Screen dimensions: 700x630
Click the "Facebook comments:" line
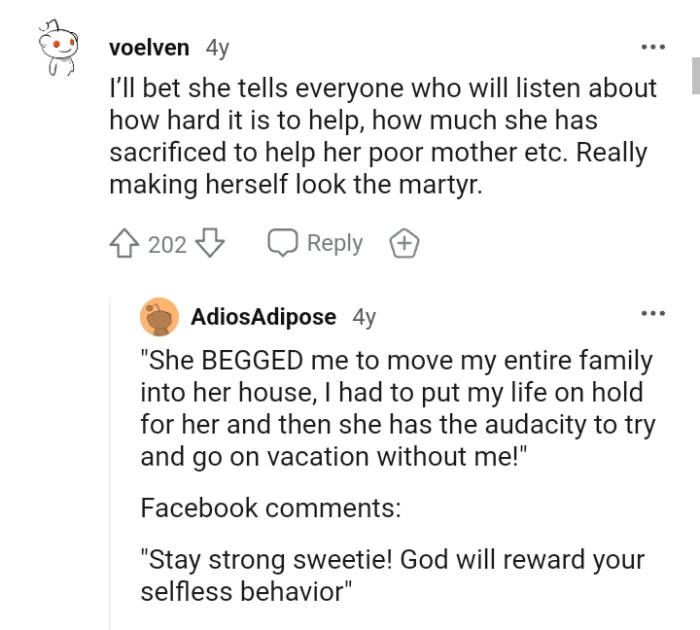(x=270, y=507)
